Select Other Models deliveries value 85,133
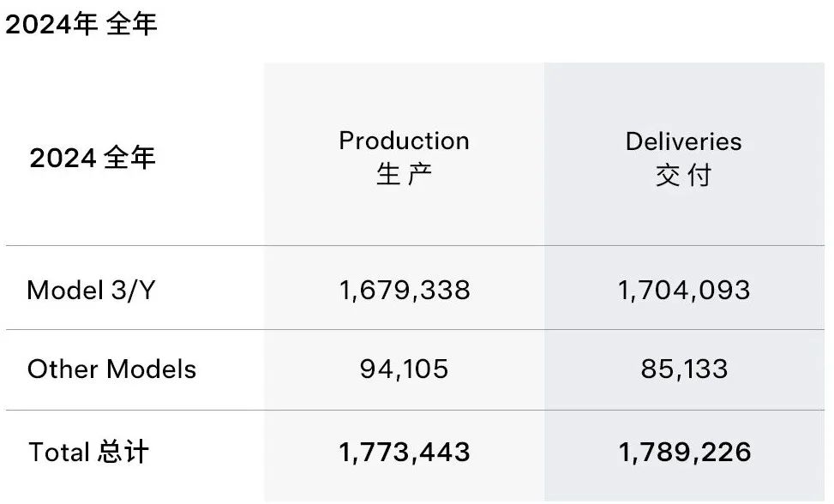The width and height of the screenshot is (834, 504). 684,369
